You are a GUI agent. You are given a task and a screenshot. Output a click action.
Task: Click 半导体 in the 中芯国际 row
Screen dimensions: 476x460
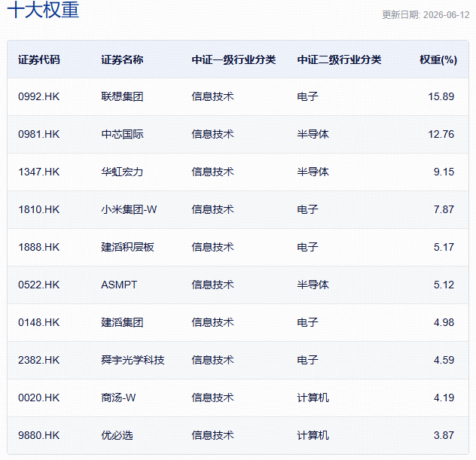313,135
